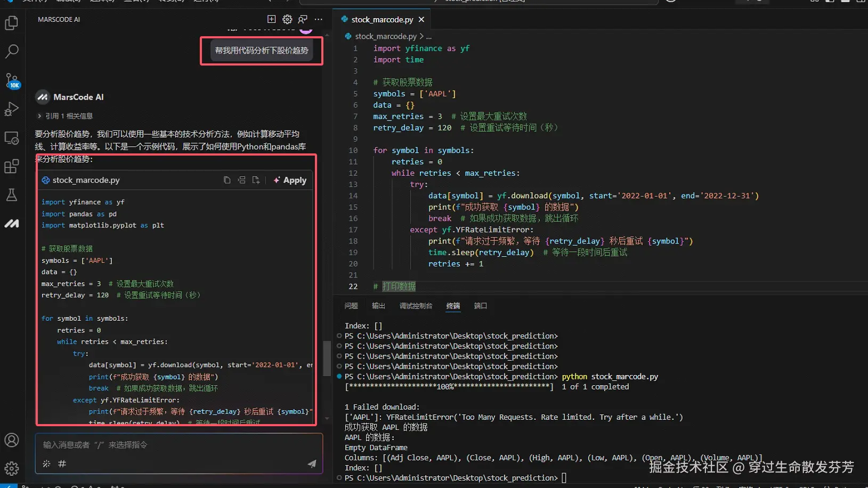
Task: Send the chat message
Action: pyautogui.click(x=312, y=463)
